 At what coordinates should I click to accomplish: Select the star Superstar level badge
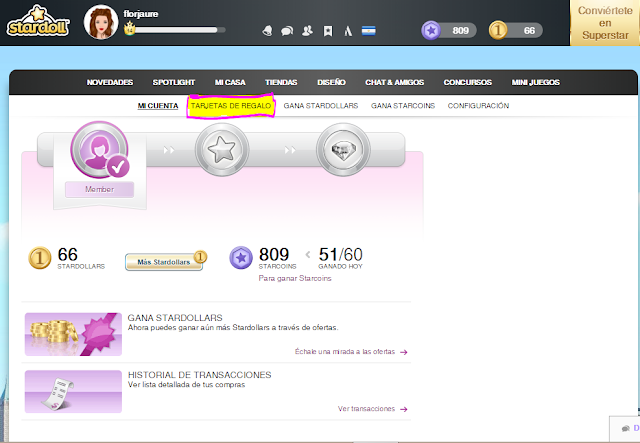click(222, 150)
